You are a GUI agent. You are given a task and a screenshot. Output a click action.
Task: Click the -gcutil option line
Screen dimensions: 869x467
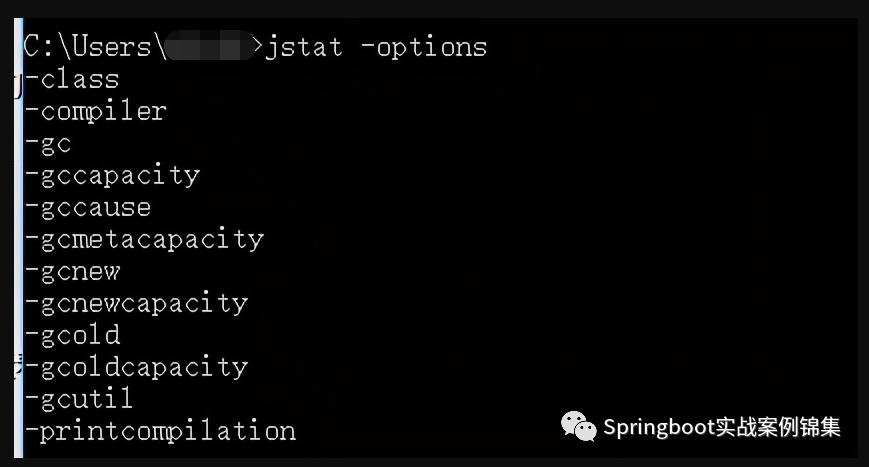[x=79, y=399]
